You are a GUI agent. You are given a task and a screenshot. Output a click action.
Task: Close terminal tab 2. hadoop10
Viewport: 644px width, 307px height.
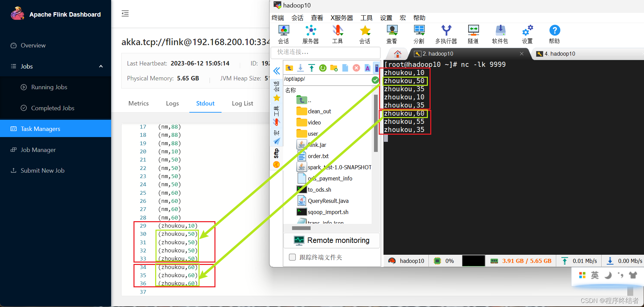[x=522, y=54]
